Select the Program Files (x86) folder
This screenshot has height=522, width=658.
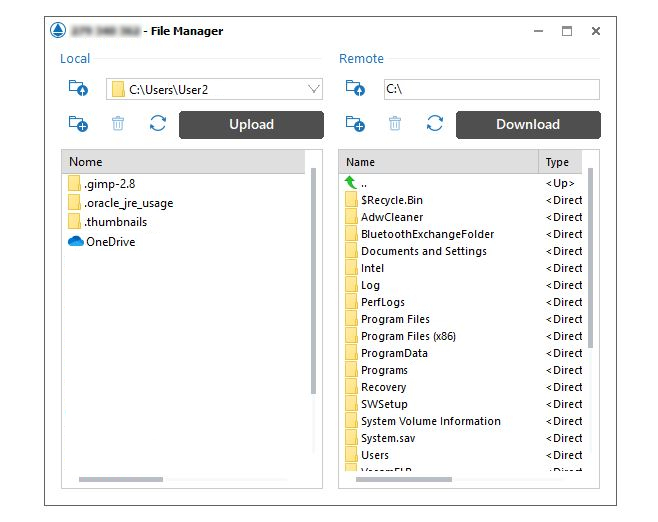(408, 337)
